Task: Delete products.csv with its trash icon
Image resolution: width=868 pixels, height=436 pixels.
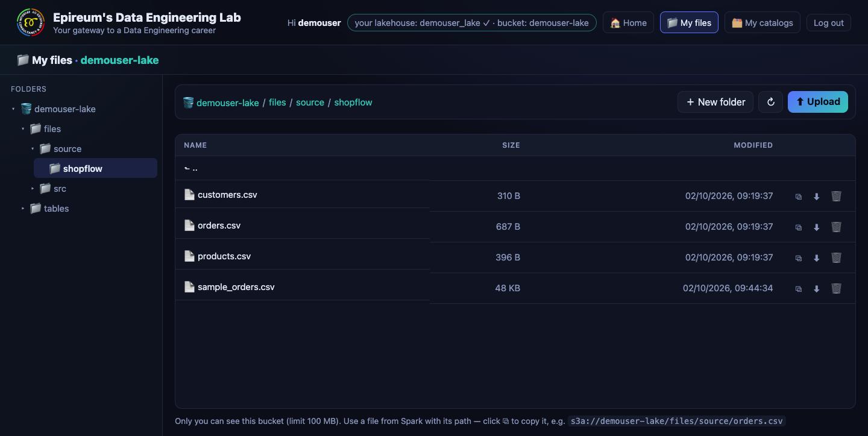Action: point(836,257)
